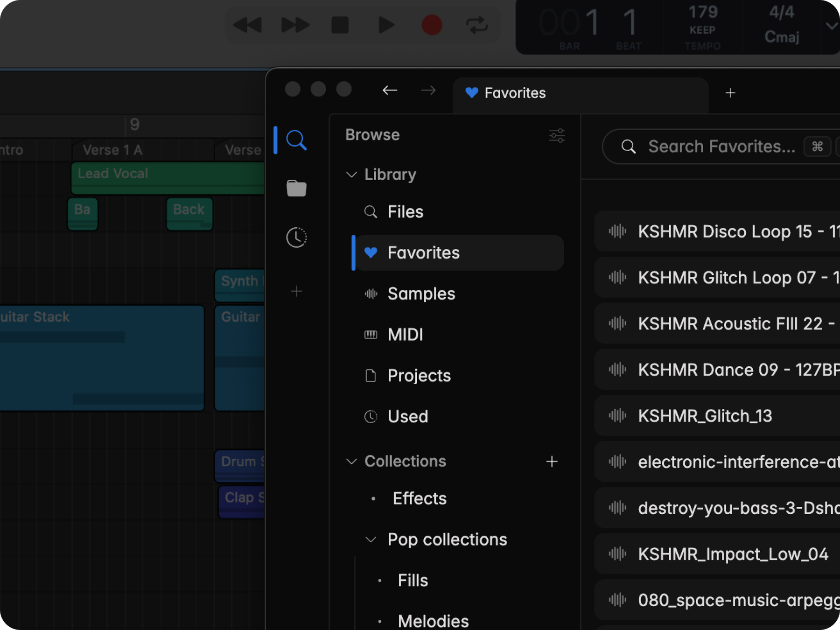Image resolution: width=840 pixels, height=630 pixels.
Task: Select the KSHMR_Impact_Low_04 sample
Action: [717, 554]
